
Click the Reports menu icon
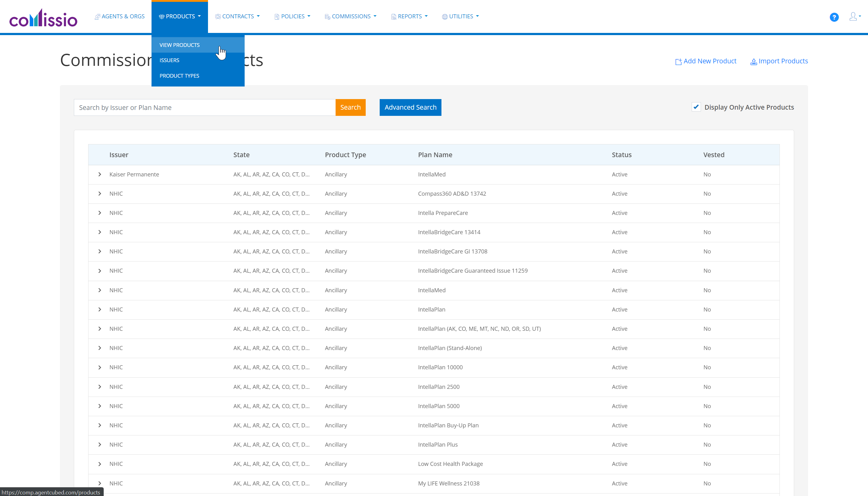[394, 17]
